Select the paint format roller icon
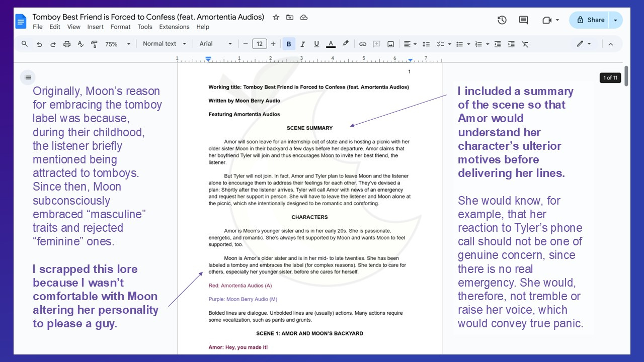The width and height of the screenshot is (644, 362). (x=94, y=44)
